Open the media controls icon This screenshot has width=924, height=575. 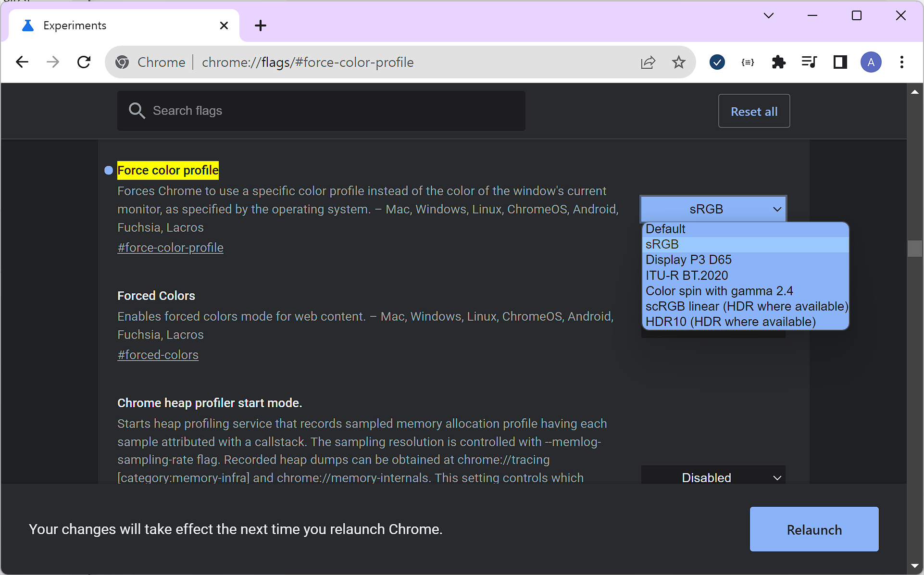click(809, 62)
